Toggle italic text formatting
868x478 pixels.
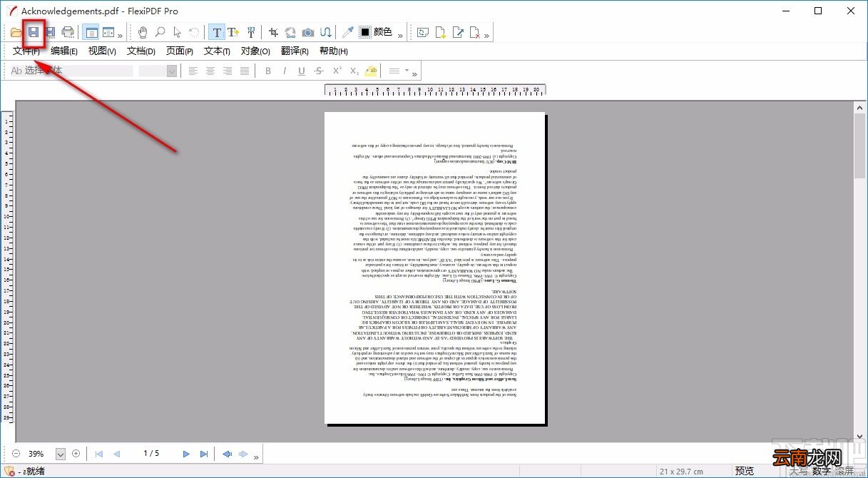pyautogui.click(x=285, y=71)
